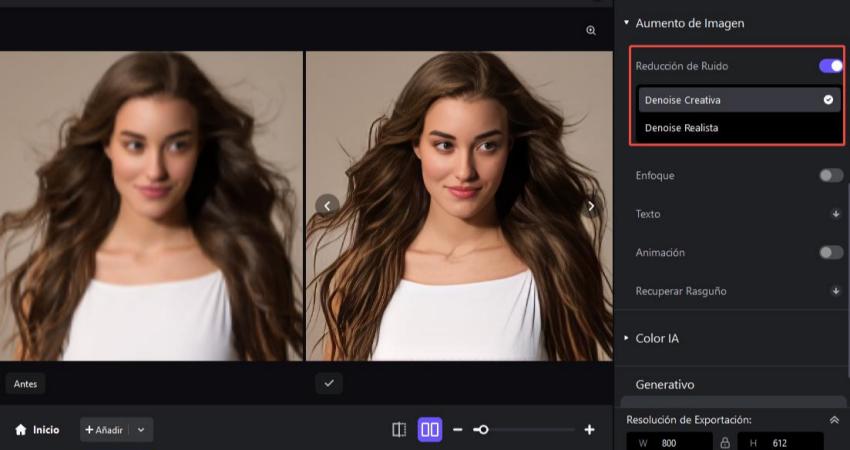850x450 pixels.
Task: Enable the Enfoque toggle
Action: tap(830, 175)
